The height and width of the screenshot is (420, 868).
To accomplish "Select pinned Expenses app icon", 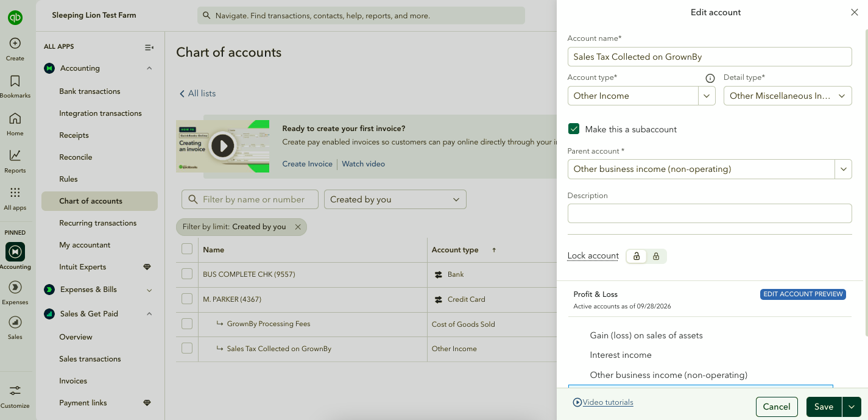I will (15, 287).
